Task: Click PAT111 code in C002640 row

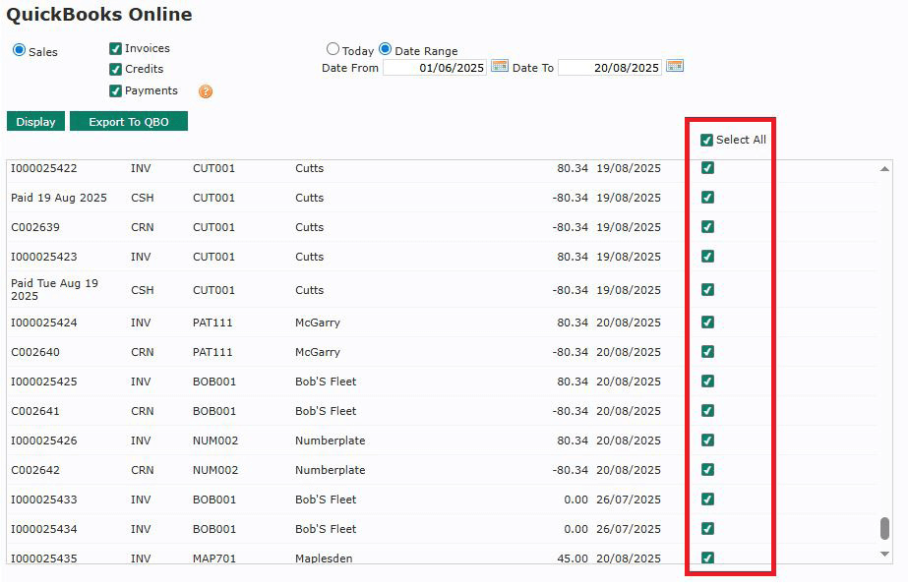Action: pos(212,352)
